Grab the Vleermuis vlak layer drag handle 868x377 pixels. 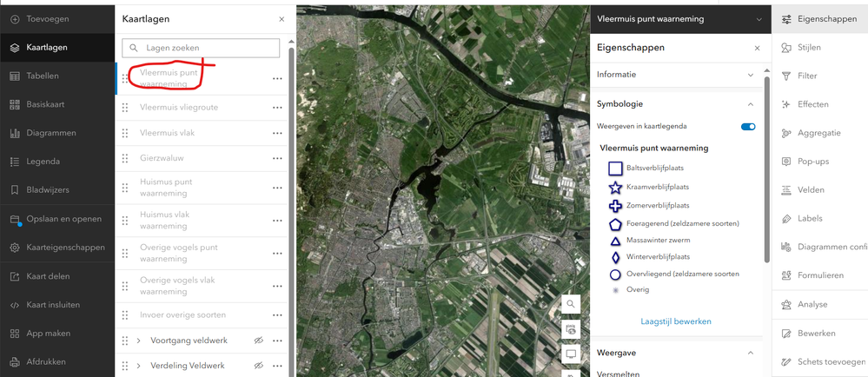(x=125, y=133)
